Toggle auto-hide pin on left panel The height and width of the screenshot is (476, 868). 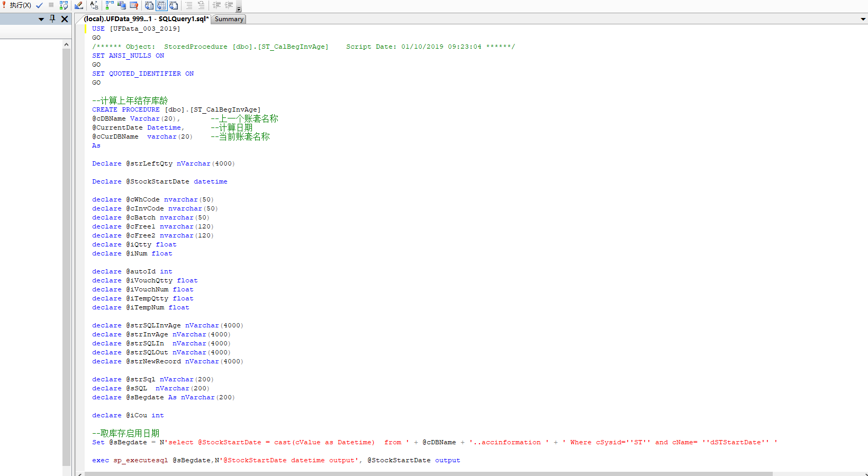pos(52,19)
